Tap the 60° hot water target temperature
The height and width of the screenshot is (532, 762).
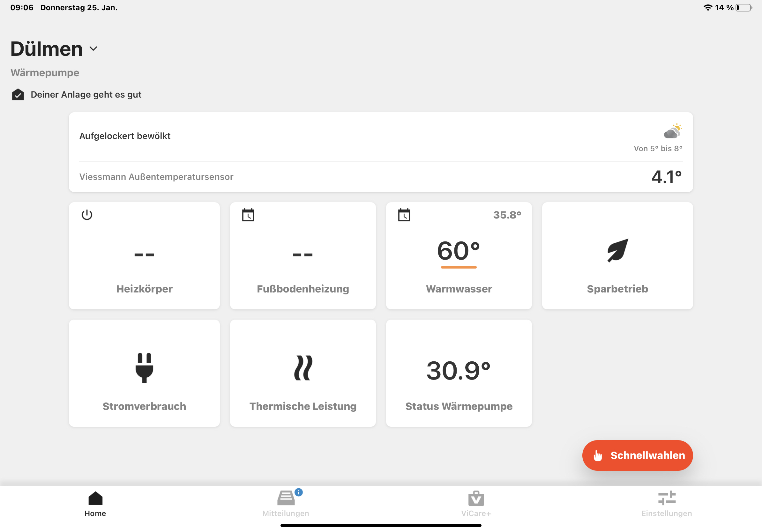click(x=459, y=250)
